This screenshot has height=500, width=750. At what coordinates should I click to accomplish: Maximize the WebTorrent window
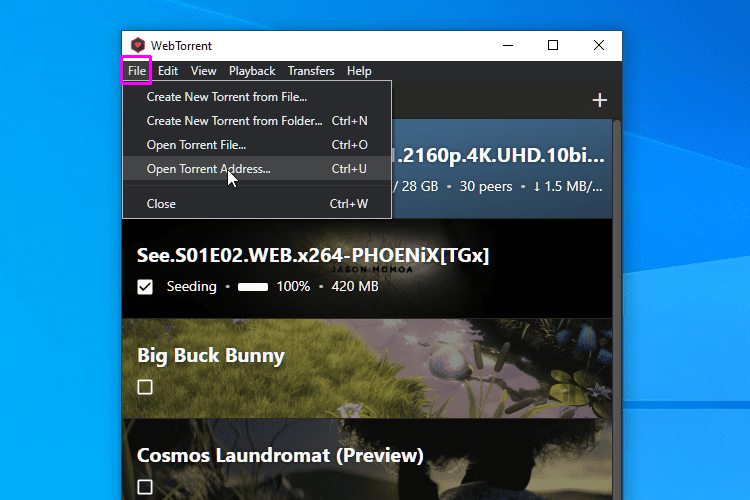click(x=553, y=45)
